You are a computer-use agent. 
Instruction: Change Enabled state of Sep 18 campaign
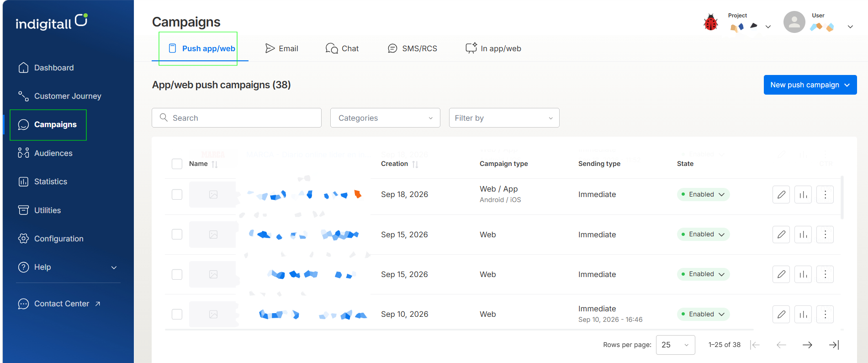pos(703,195)
